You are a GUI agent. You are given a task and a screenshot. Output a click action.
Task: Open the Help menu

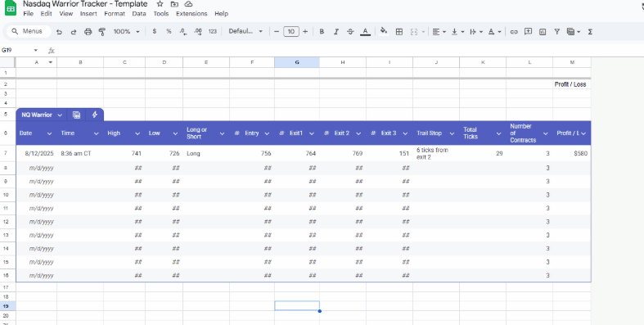(x=221, y=14)
